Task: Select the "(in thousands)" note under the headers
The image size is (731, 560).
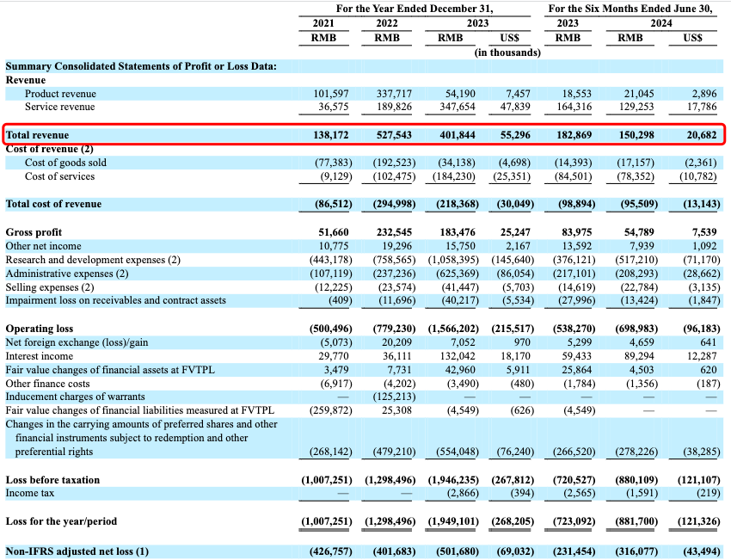Action: coord(507,52)
